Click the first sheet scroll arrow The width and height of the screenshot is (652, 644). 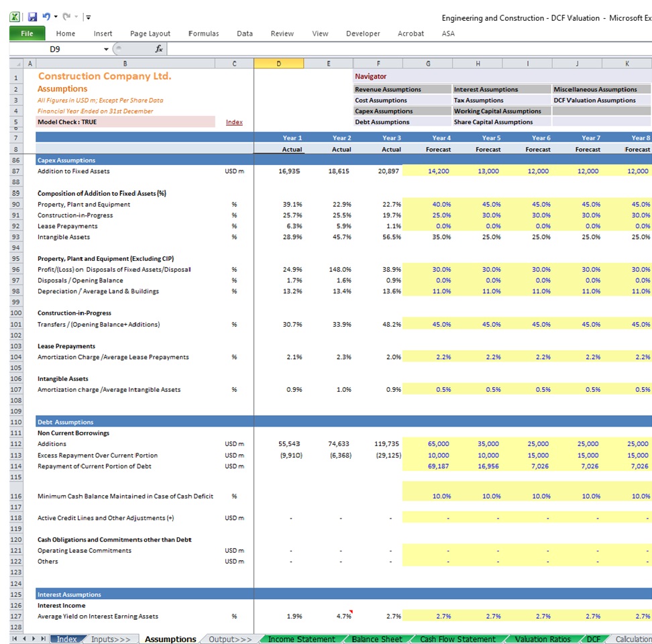coord(15,638)
